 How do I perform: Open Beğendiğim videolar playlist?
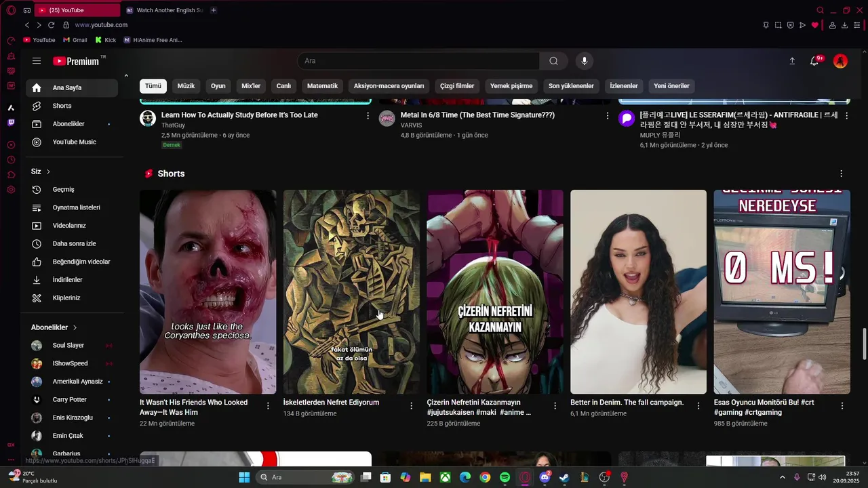click(72, 262)
